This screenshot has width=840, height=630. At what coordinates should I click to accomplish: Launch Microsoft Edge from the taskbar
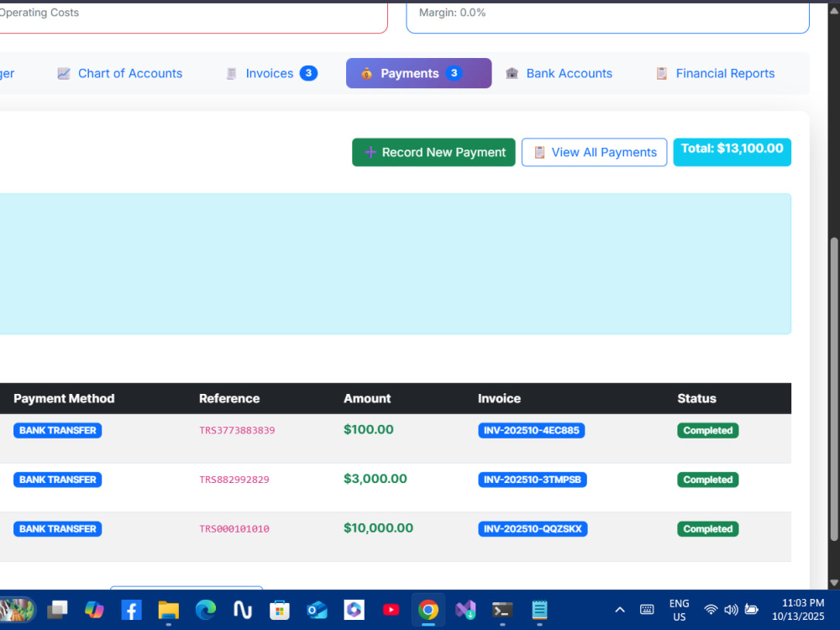(x=205, y=610)
